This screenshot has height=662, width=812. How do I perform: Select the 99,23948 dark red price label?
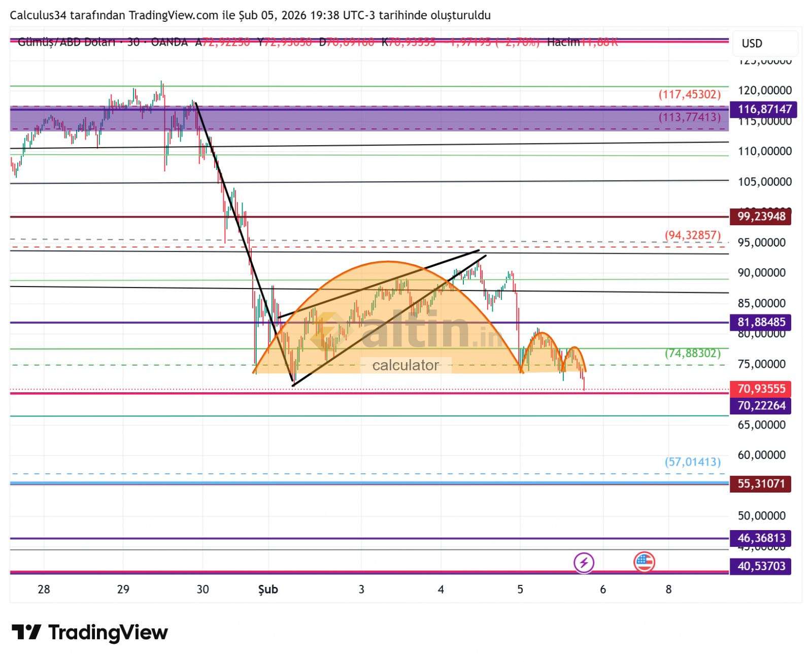pos(761,217)
